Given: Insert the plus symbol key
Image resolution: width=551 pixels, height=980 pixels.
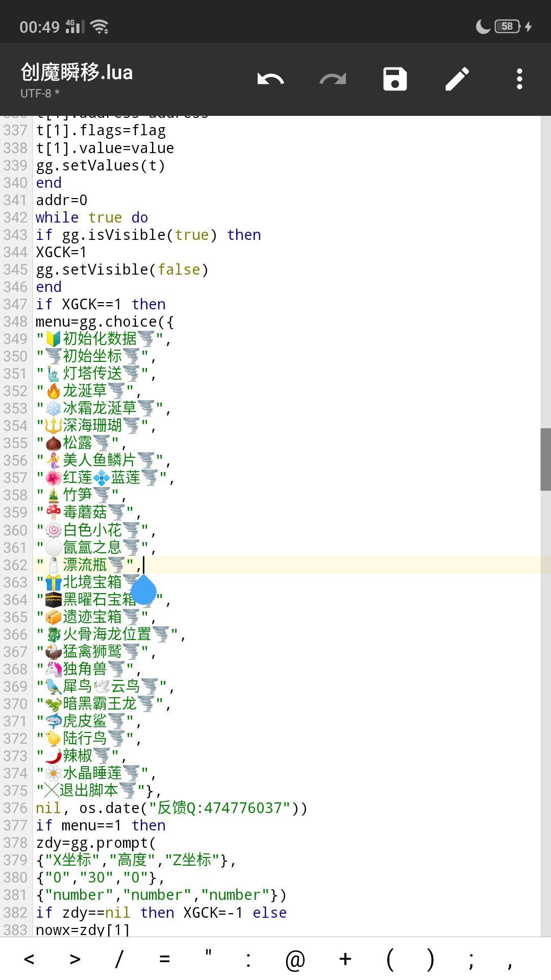Looking at the screenshot, I should pos(345,959).
